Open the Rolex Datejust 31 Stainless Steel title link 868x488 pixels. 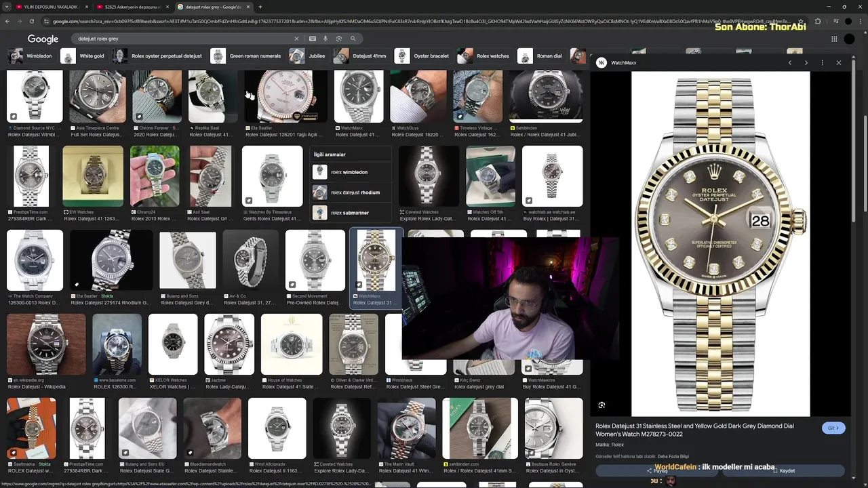click(694, 430)
